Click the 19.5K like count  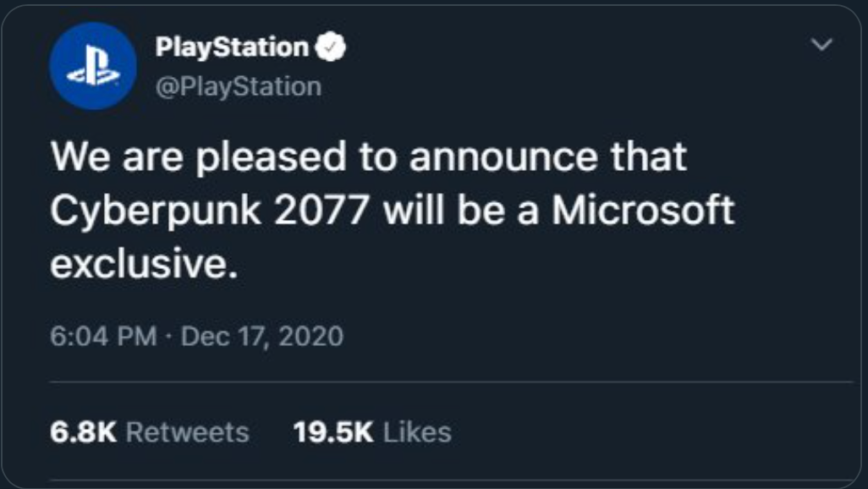[x=333, y=432]
